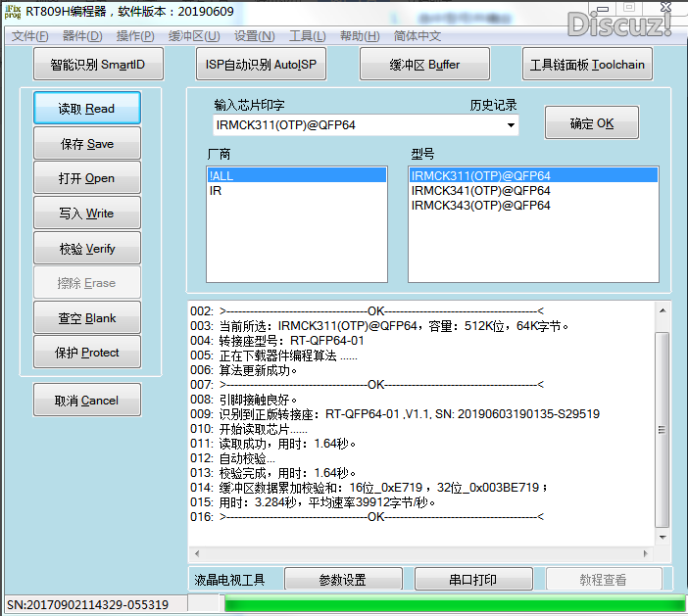Select IRMCK341(OTP)@QFP64 in the model list
Screen dimensions: 688x616
tap(480, 190)
